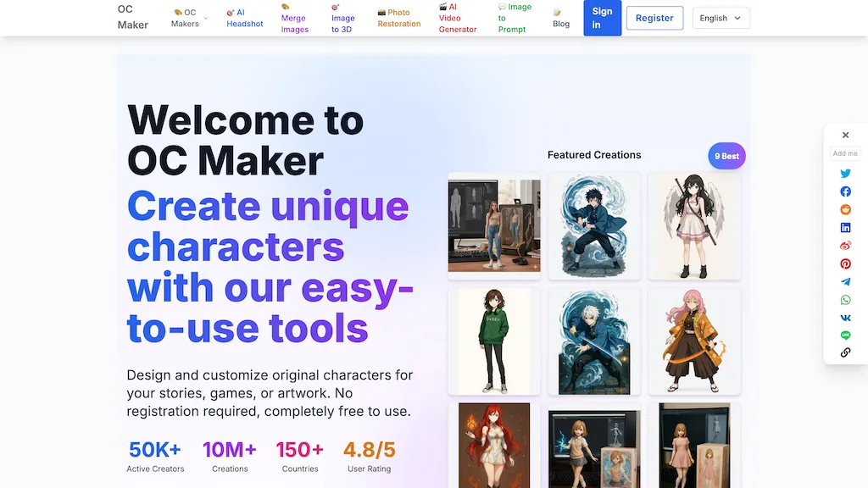Click the Pinterest icon
The height and width of the screenshot is (488, 868).
pos(845,263)
